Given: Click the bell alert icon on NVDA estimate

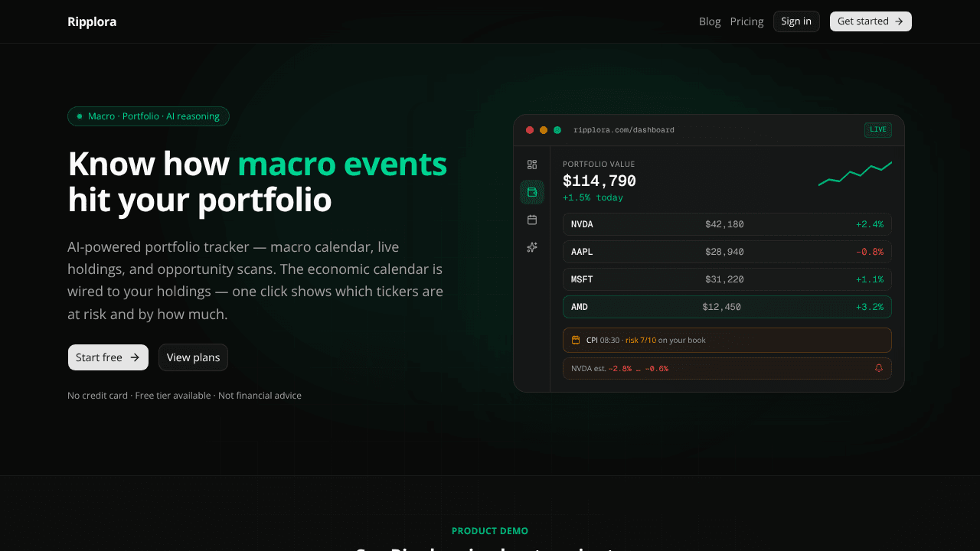Looking at the screenshot, I should click(879, 368).
